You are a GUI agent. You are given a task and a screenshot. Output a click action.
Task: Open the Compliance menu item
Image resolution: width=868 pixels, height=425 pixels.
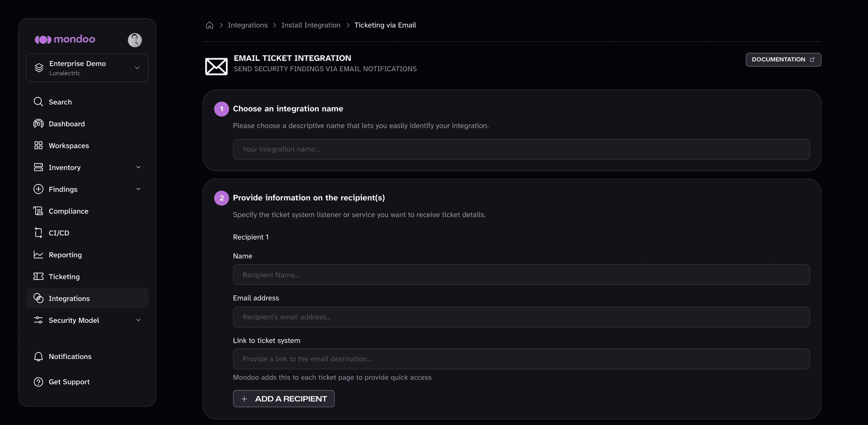pos(87,211)
